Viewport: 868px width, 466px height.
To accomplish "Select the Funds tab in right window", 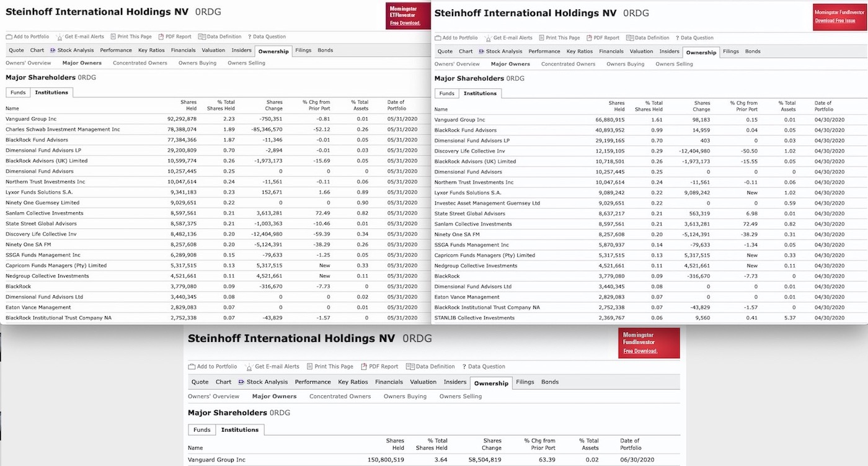I will point(446,94).
